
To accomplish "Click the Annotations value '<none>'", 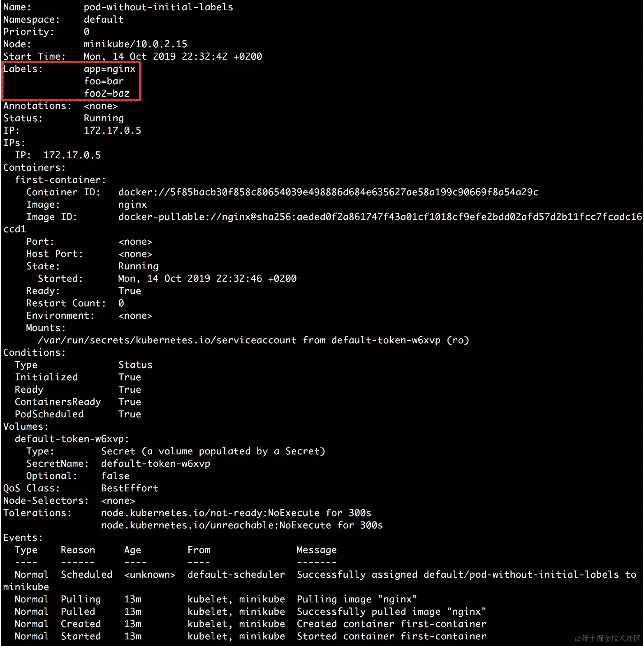I will (x=101, y=106).
